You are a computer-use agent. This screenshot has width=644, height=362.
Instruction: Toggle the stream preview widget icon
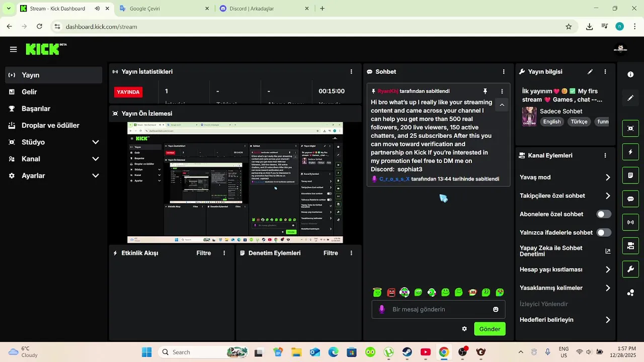(x=630, y=128)
